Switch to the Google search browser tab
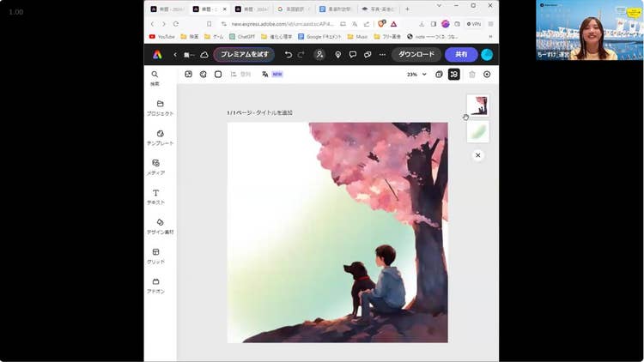The height and width of the screenshot is (362, 644). pyautogui.click(x=294, y=9)
